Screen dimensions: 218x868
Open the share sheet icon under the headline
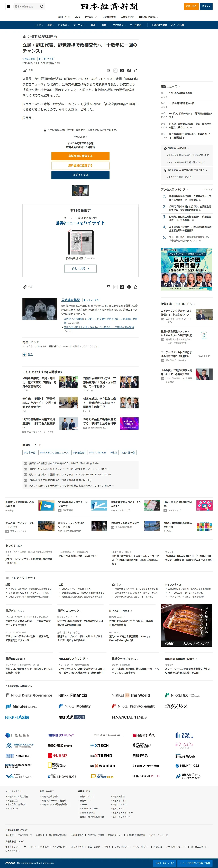coord(136,71)
